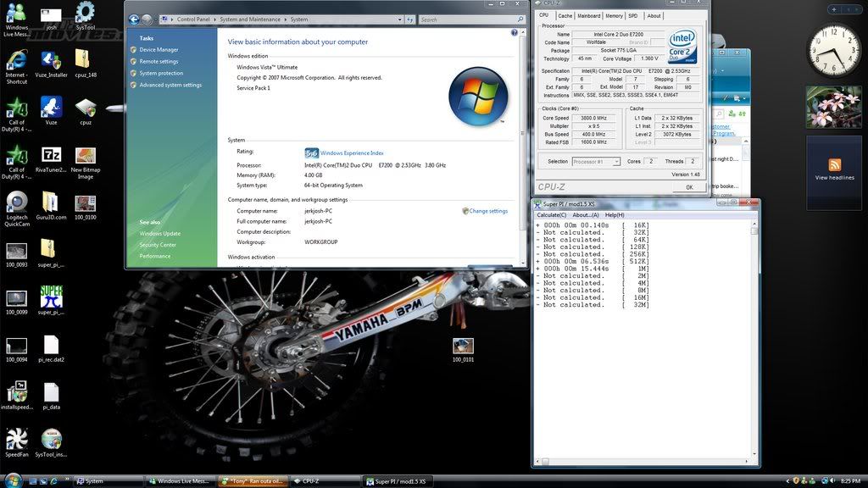
Task: Launch Vuze_Installer from the desktop
Action: click(x=51, y=64)
